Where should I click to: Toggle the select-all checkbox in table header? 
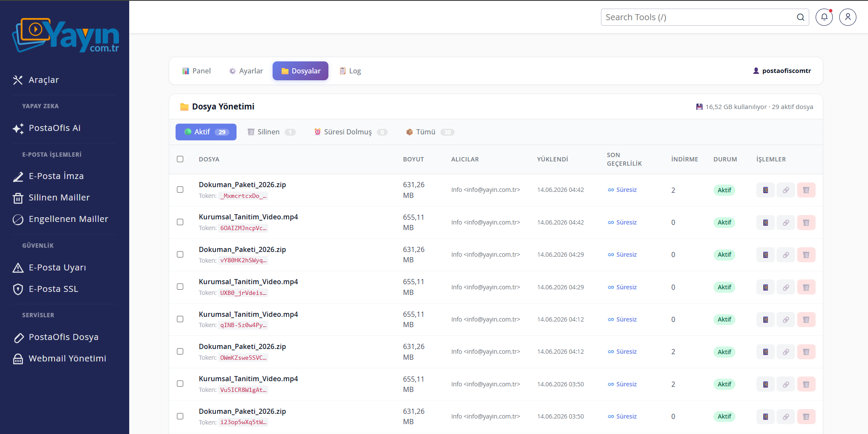point(180,159)
